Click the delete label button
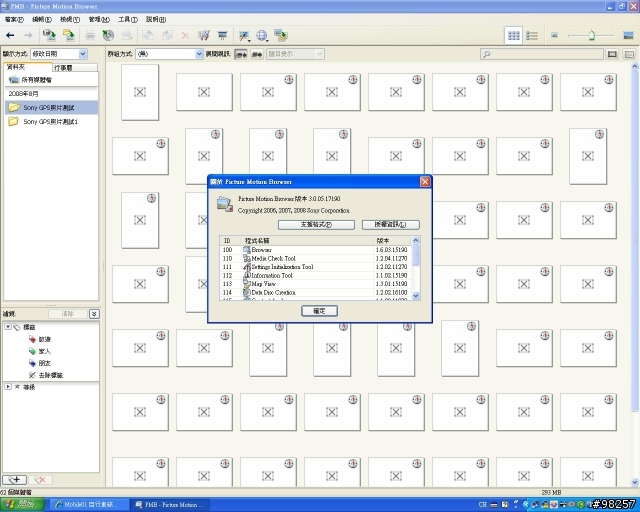Screen dimensions: 640x512 pyautogui.click(x=40, y=480)
